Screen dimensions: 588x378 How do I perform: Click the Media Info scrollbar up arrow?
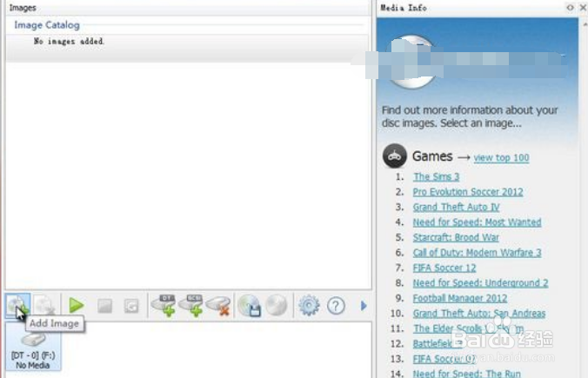[585, 24]
